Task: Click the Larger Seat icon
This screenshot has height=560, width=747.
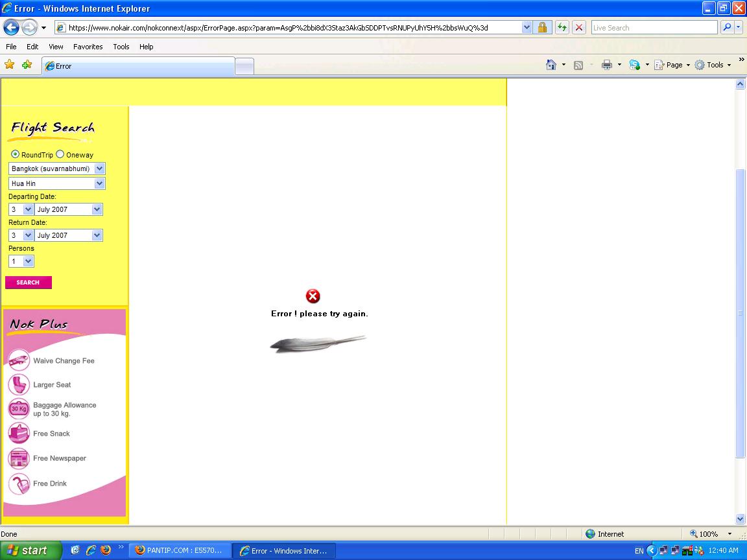Action: (x=19, y=384)
